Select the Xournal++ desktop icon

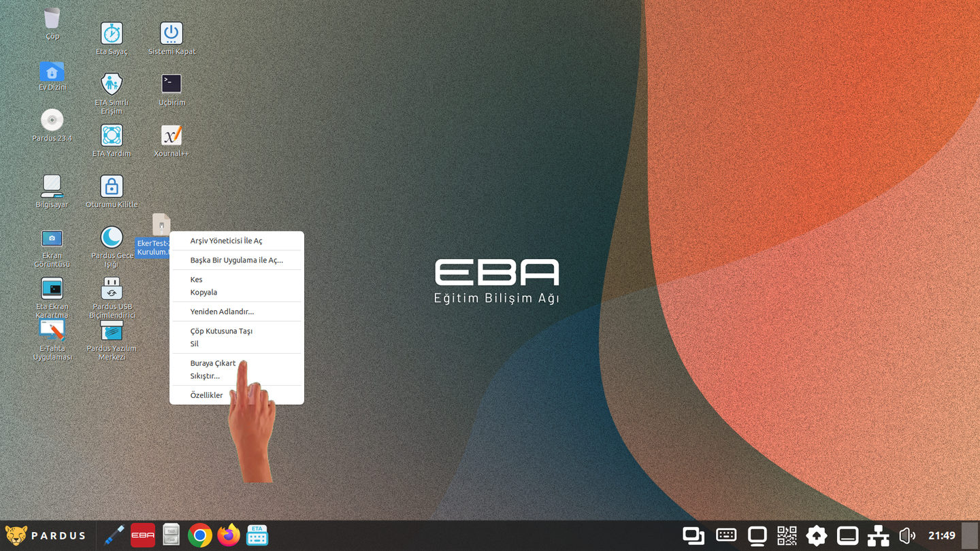[171, 135]
